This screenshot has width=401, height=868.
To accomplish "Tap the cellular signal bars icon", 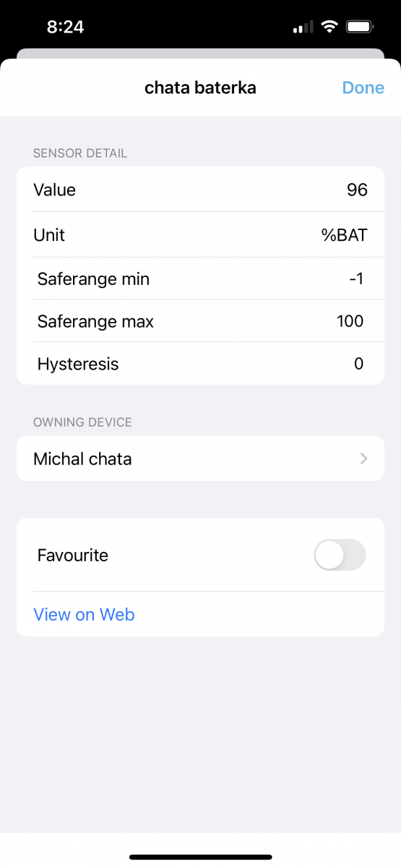I will coord(303,27).
